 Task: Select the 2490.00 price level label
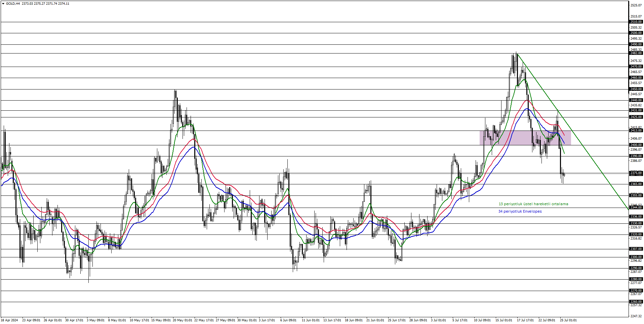pyautogui.click(x=636, y=44)
